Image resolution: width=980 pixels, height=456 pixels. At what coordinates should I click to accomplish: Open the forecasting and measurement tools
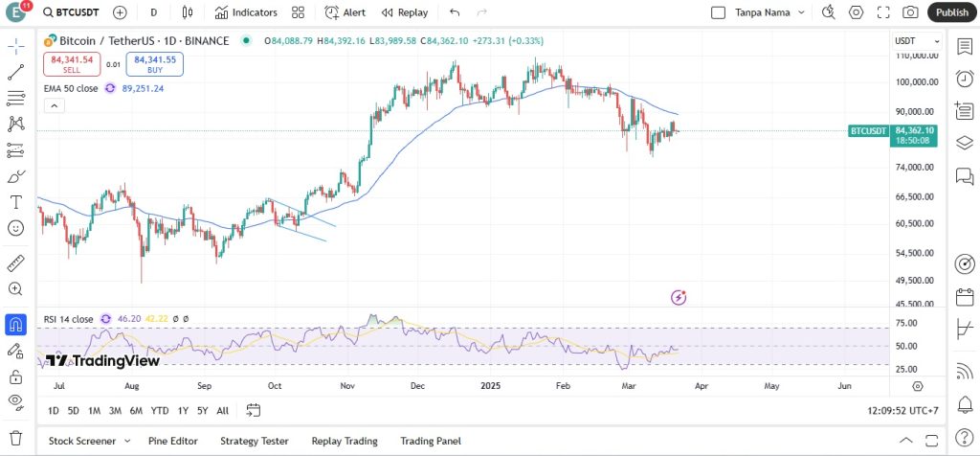coord(15,150)
